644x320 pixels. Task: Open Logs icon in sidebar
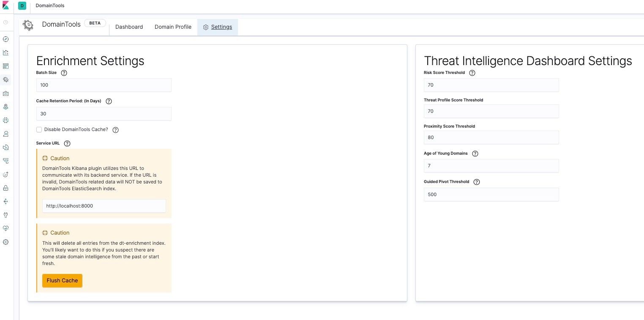5,147
